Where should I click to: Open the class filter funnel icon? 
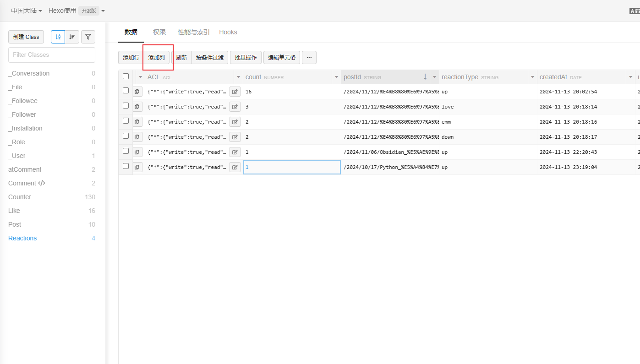88,37
